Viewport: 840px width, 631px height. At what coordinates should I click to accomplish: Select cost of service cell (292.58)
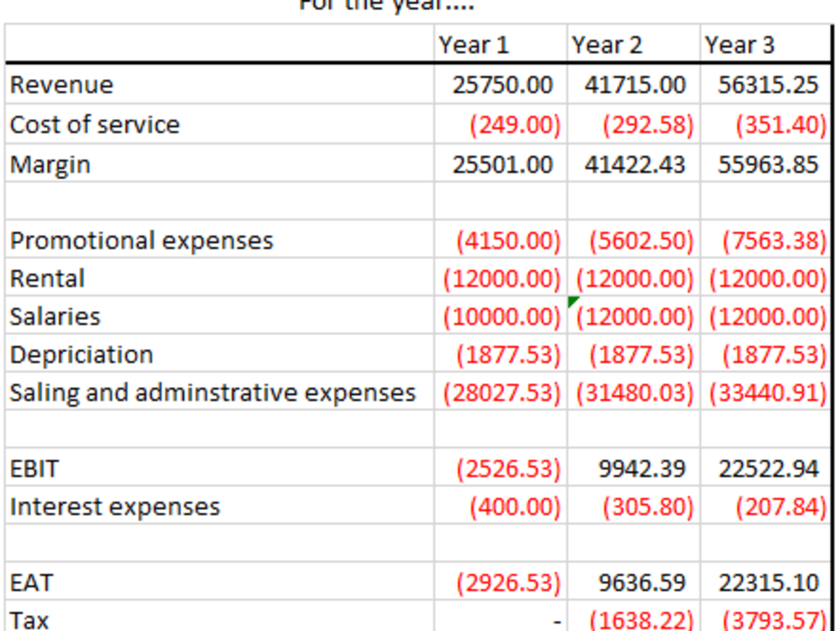pos(633,124)
